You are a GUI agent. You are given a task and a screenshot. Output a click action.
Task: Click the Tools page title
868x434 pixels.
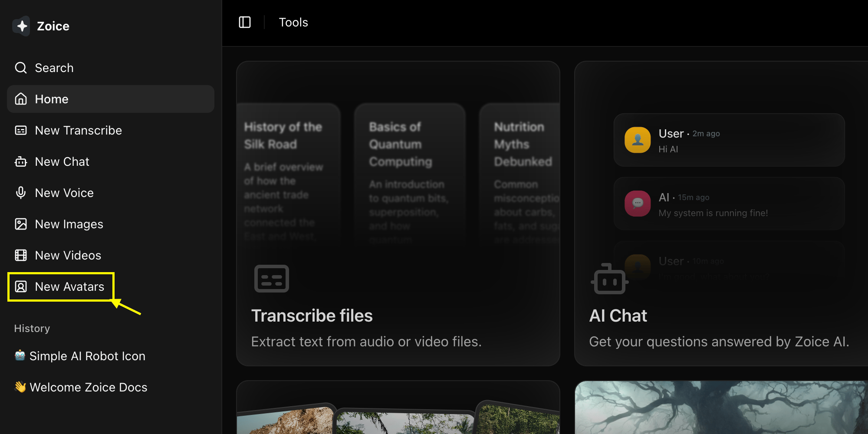(293, 22)
